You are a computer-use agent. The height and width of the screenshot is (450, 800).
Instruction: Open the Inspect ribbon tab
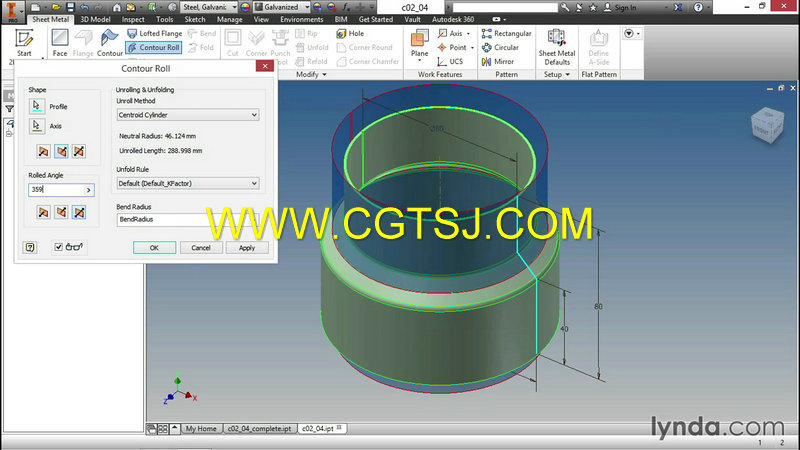[x=133, y=19]
